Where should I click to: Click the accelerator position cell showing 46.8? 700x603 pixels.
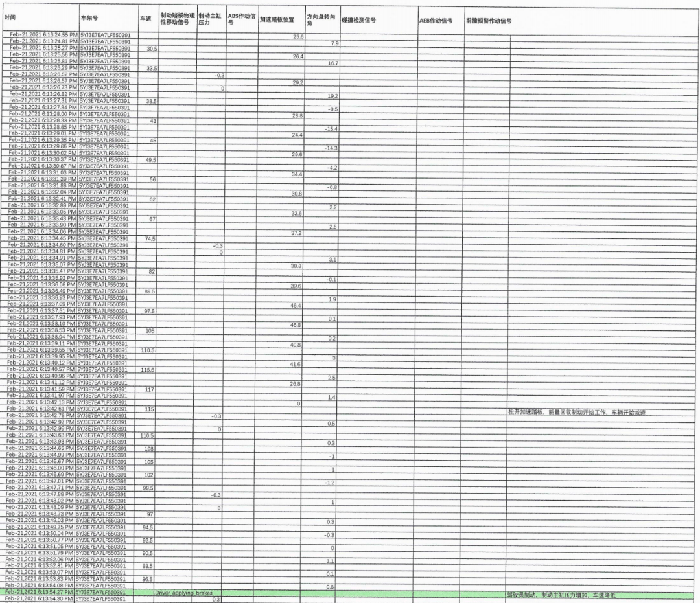[x=296, y=324]
